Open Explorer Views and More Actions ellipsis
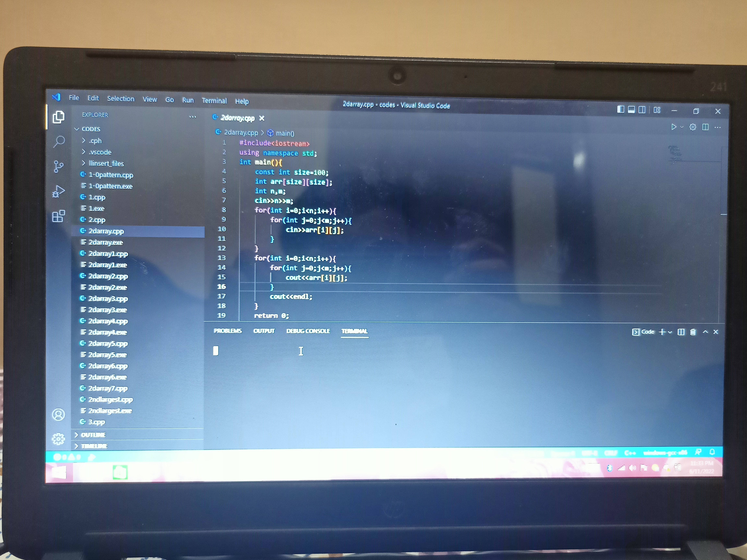Viewport: 747px width, 560px height. pos(193,117)
